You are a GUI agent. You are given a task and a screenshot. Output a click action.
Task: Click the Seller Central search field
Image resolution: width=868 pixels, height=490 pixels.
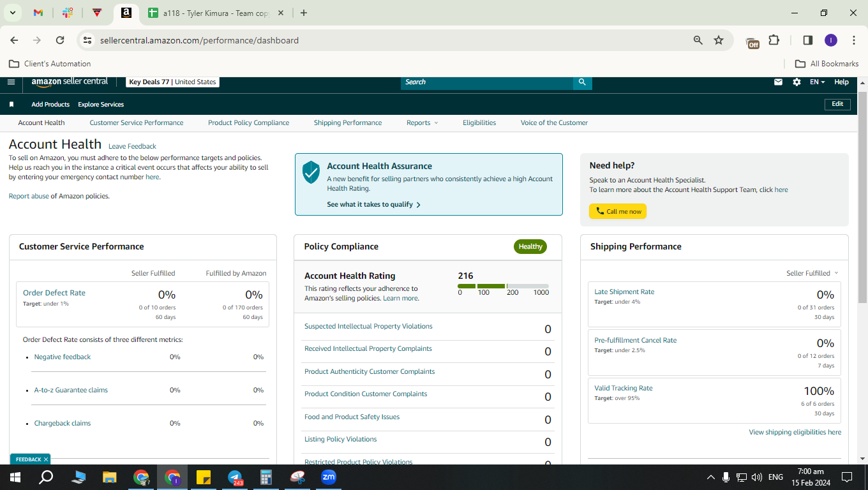coord(487,82)
